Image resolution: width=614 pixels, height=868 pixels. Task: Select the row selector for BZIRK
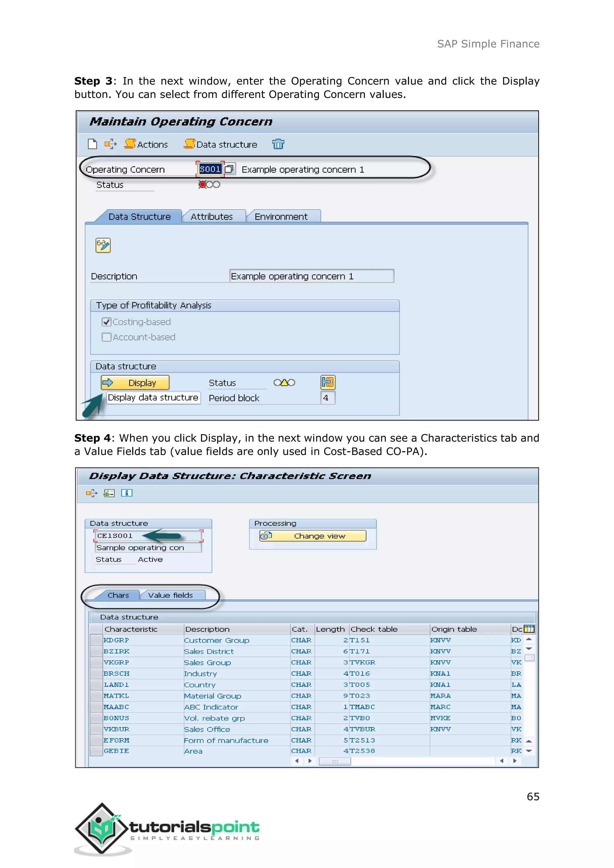pyautogui.click(x=97, y=651)
